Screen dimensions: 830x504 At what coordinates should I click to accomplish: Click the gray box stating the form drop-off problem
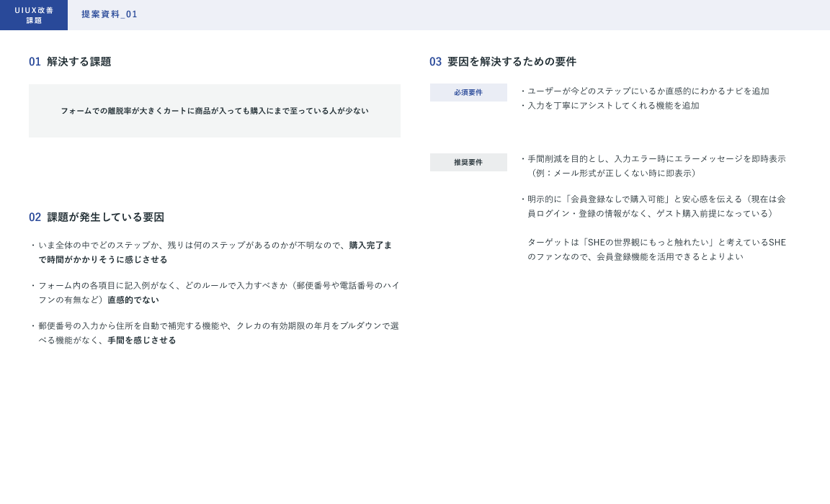tap(214, 111)
